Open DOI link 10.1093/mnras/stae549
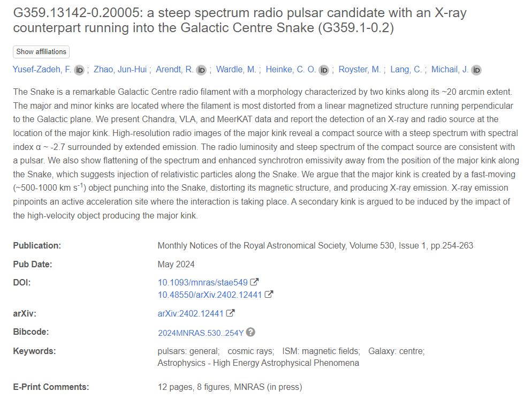 click(x=203, y=282)
